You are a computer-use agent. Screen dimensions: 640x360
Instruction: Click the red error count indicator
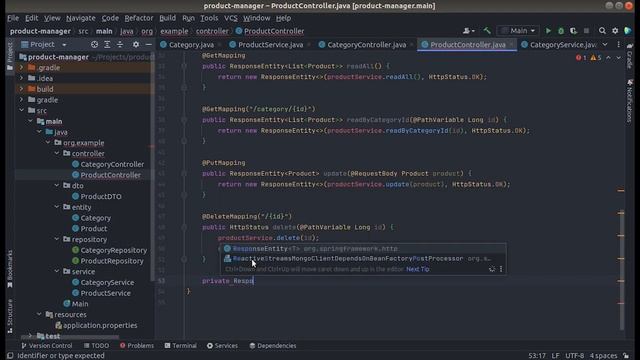581,58
